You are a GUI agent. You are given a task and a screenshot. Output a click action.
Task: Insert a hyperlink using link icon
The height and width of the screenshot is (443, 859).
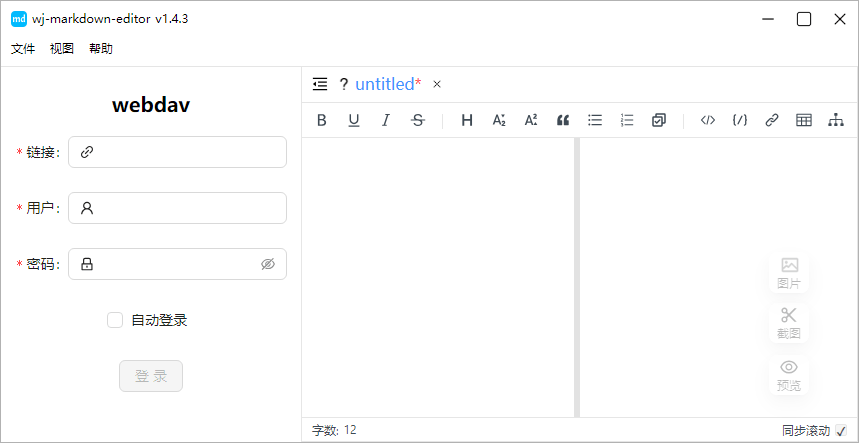point(771,120)
